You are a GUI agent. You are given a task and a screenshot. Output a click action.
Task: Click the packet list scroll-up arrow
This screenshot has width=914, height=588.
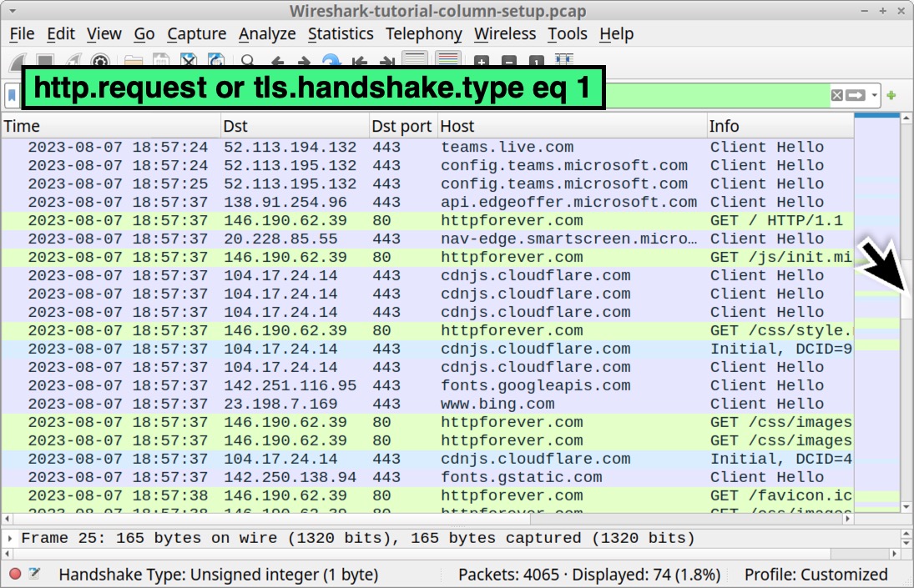(x=906, y=118)
